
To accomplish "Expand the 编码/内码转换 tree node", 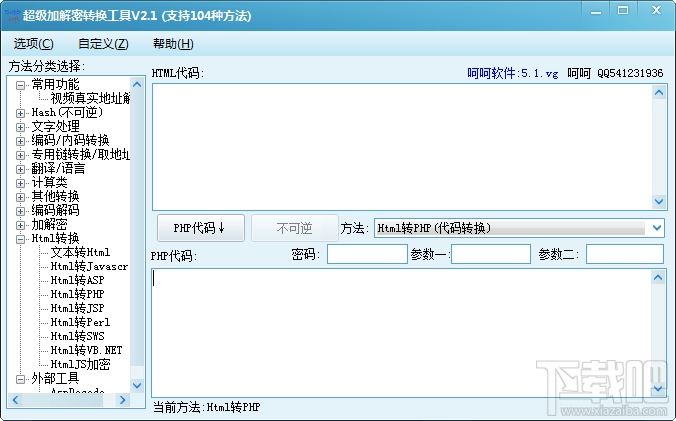I will pos(20,141).
